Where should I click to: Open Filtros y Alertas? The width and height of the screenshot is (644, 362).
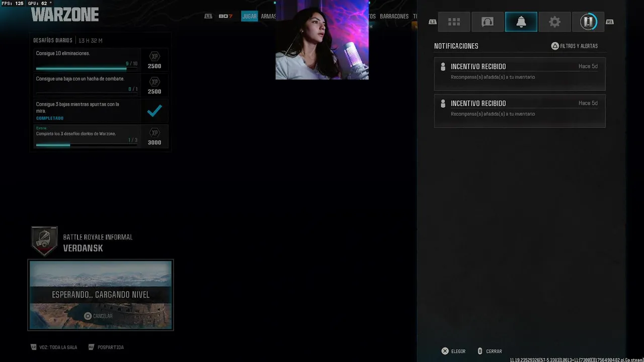coord(574,46)
